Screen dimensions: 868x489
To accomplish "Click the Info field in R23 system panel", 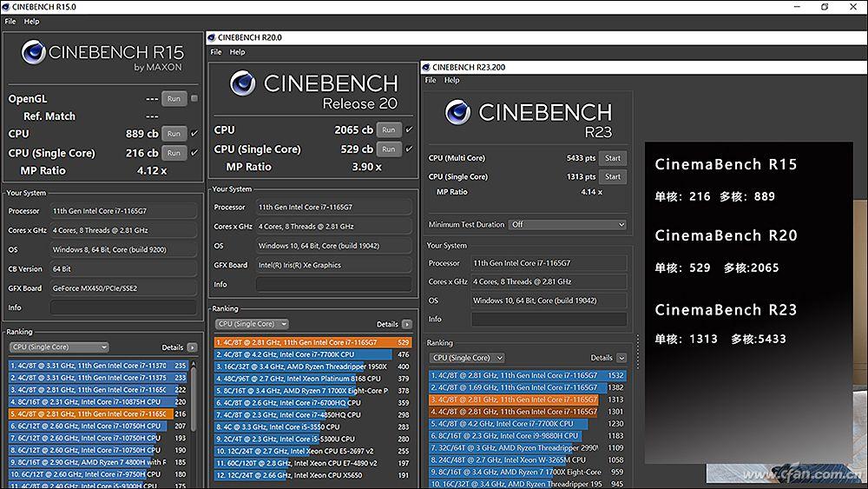I will 549,319.
